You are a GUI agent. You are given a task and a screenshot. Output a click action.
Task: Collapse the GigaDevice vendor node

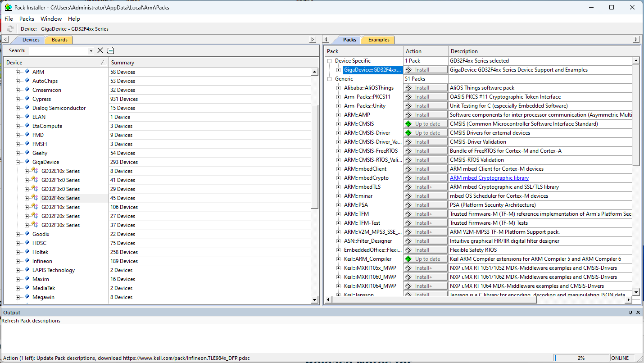pos(18,162)
